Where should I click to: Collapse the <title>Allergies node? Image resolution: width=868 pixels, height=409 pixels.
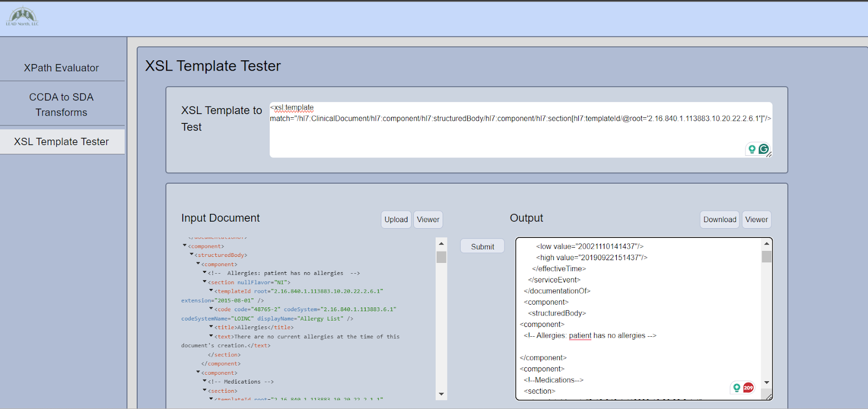211,326
